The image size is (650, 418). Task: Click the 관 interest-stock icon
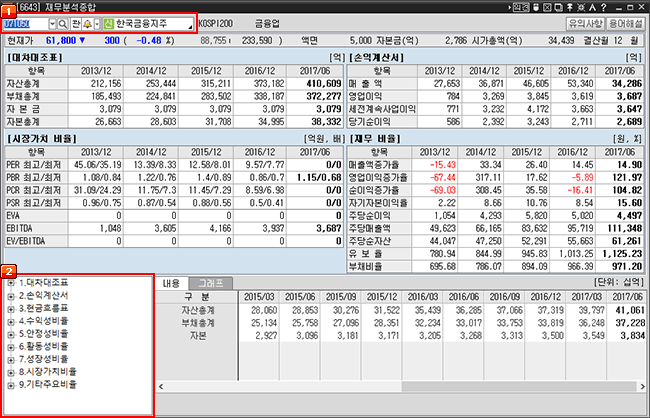click(75, 22)
